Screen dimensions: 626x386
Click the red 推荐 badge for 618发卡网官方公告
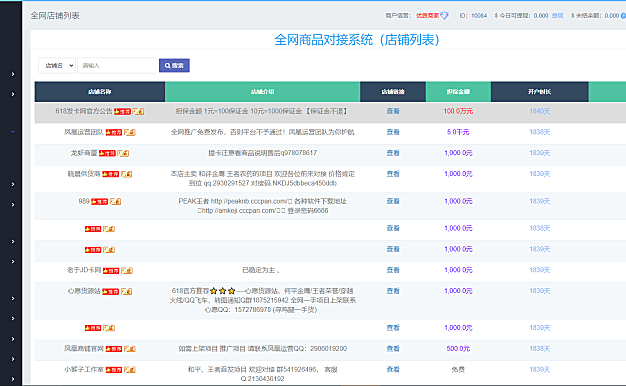[122, 111]
